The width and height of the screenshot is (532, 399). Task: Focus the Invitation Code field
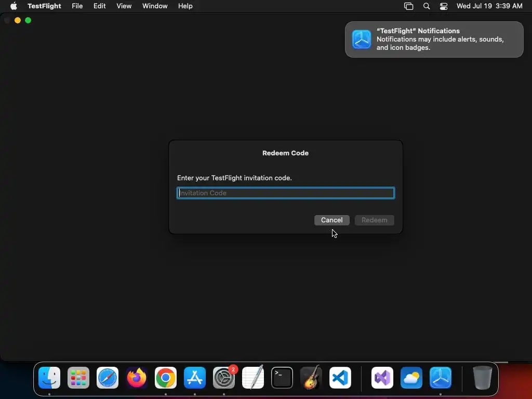(x=286, y=193)
